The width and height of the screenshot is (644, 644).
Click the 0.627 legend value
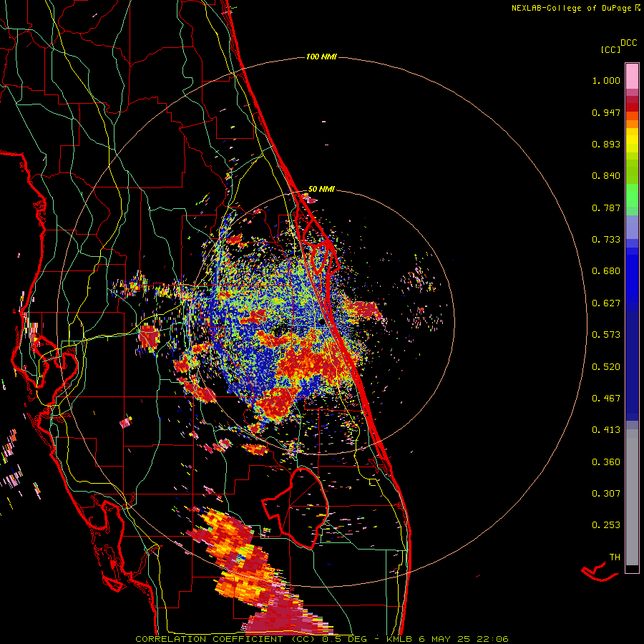pos(606,303)
